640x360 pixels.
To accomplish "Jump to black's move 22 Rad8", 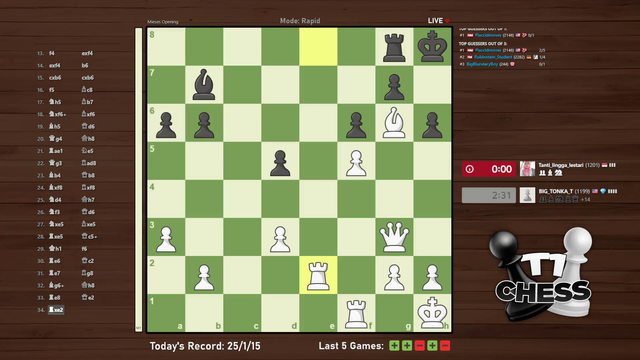I will pyautogui.click(x=89, y=163).
